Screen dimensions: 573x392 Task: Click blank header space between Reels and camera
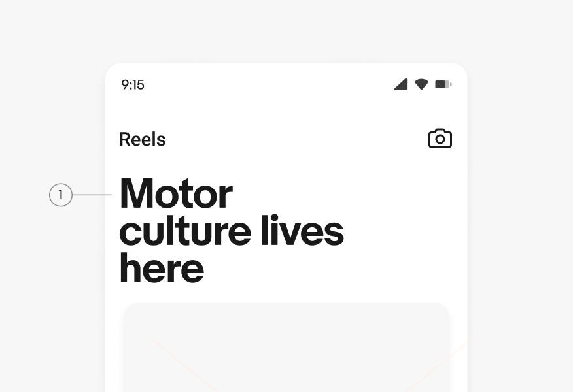tap(297, 139)
